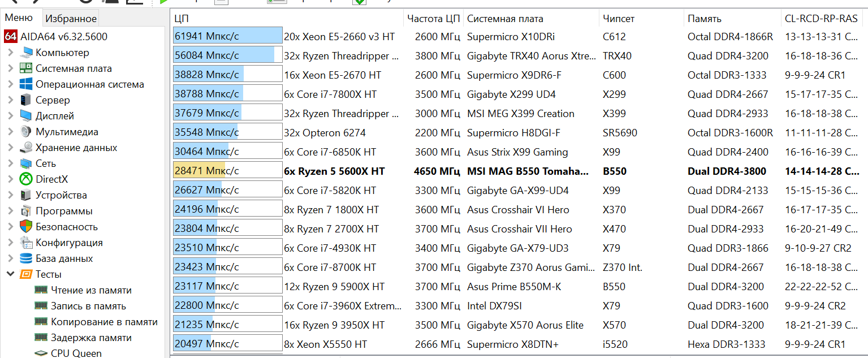Click the Дисплей monitor icon
This screenshot has width=868, height=358.
tap(26, 116)
